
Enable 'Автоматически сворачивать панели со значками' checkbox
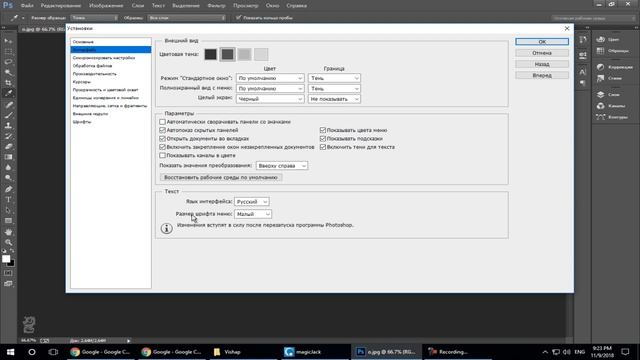162,122
